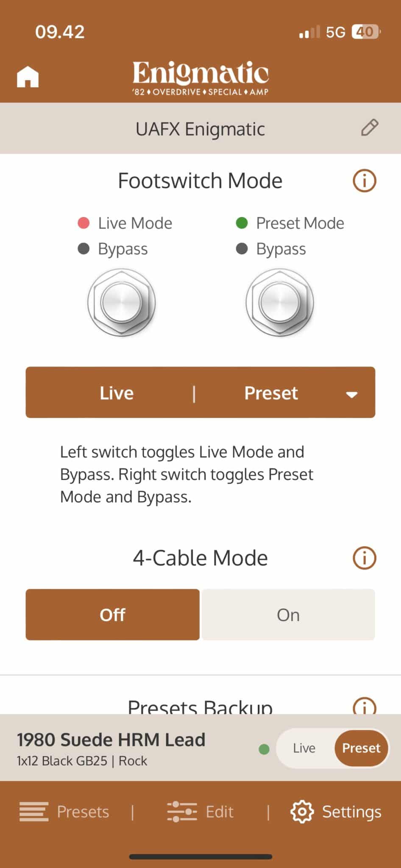The width and height of the screenshot is (401, 868).
Task: Turn 4-Cable Mode On
Action: pos(288,615)
